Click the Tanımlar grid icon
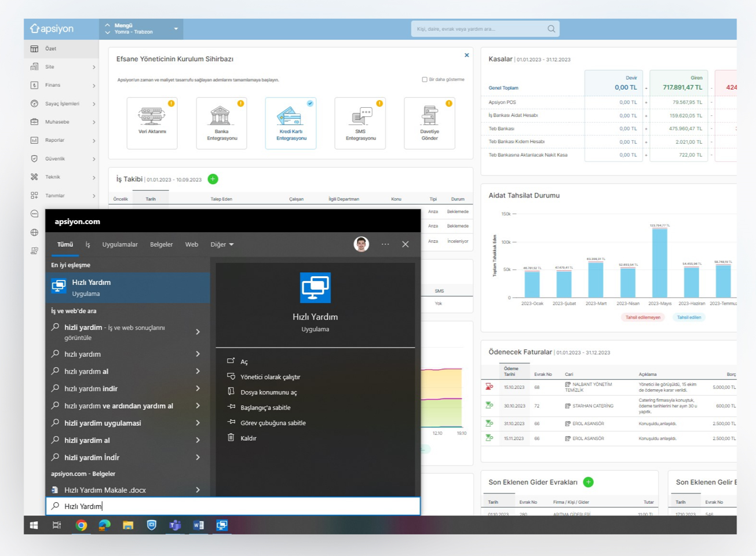This screenshot has height=556, width=756. click(34, 196)
